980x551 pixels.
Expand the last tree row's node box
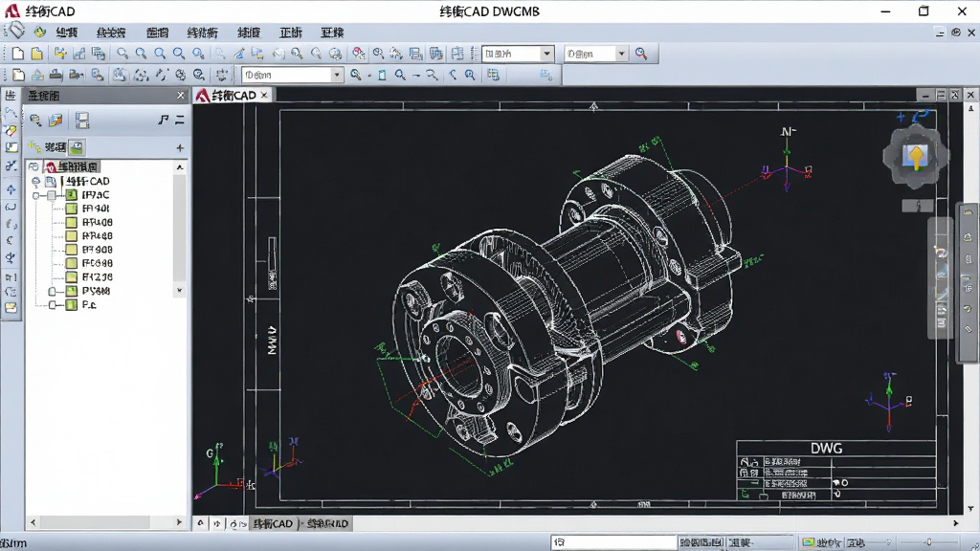54,305
